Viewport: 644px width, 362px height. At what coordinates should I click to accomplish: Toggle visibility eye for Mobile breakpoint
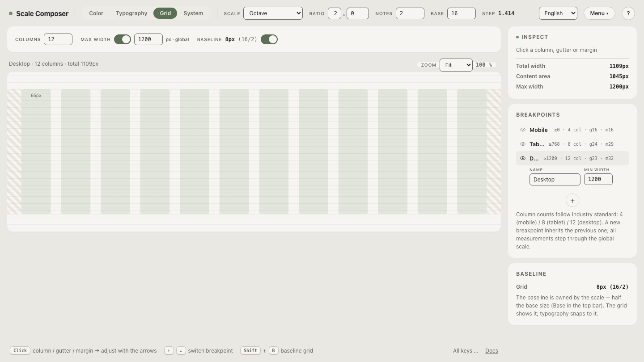[x=523, y=130]
